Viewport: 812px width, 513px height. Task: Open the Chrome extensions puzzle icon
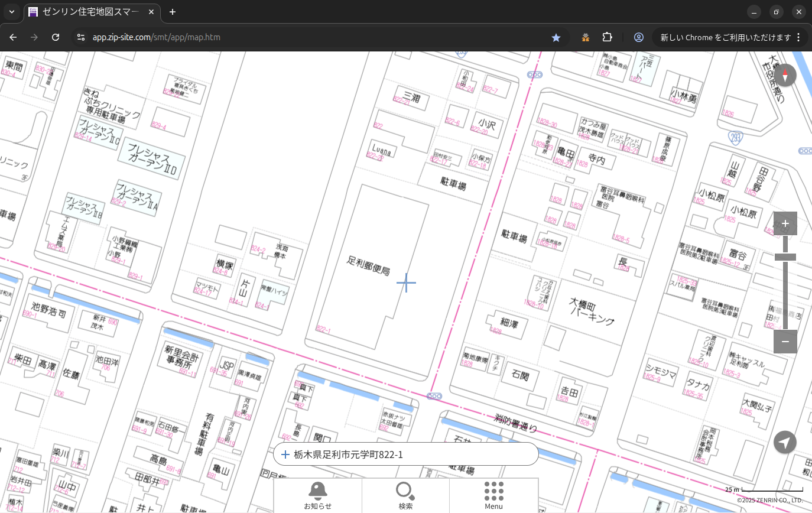pyautogui.click(x=607, y=37)
